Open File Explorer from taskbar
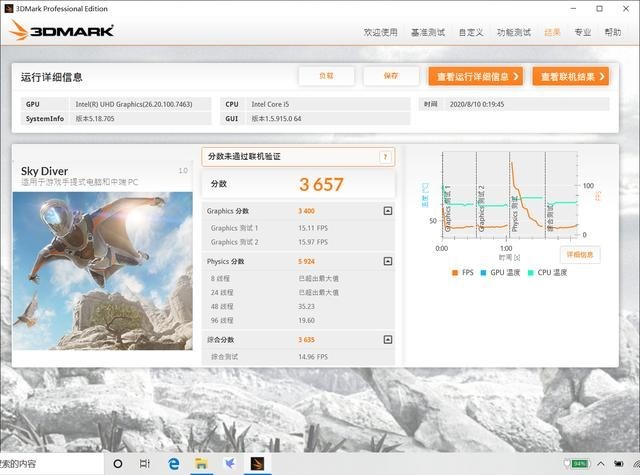 click(201, 464)
